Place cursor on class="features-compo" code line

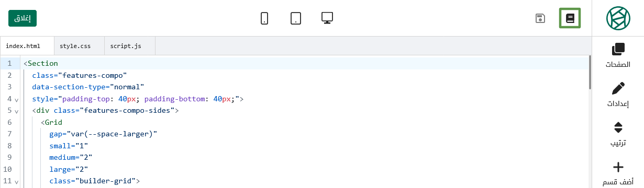[x=80, y=75]
